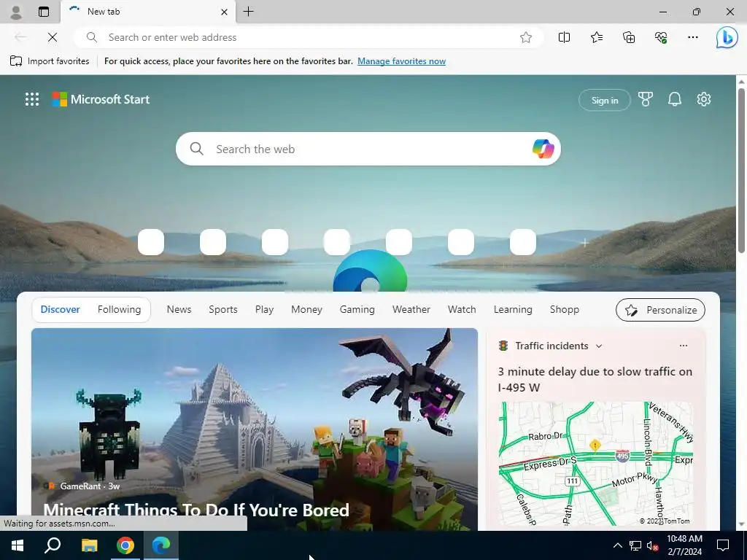Click the page vertical scrollbar thumb
Image resolution: width=747 pixels, height=560 pixels.
(x=741, y=171)
